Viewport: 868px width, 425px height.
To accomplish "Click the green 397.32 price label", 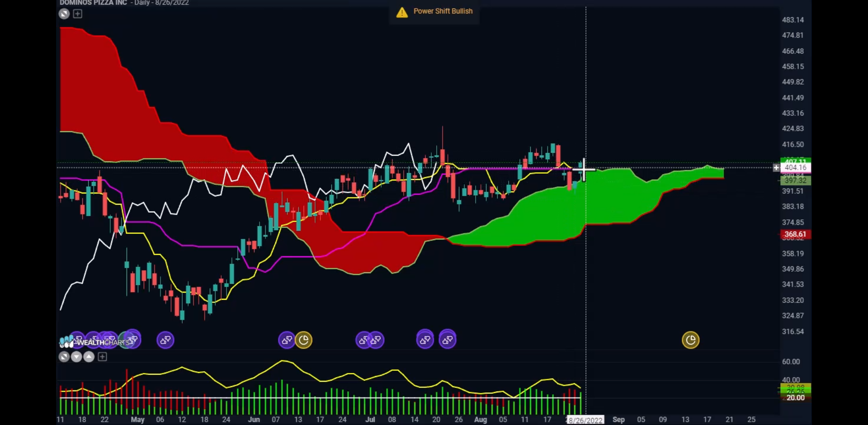I will click(x=796, y=181).
